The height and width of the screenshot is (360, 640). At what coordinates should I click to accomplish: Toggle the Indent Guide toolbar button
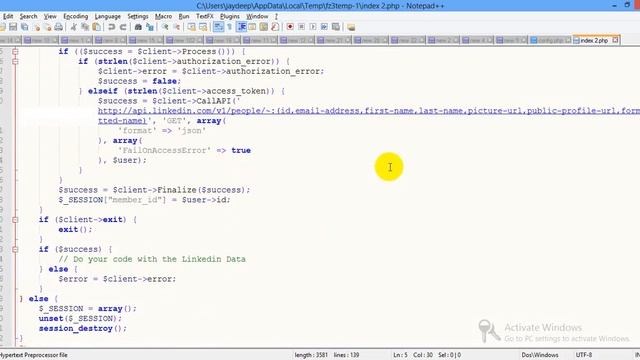241,27
